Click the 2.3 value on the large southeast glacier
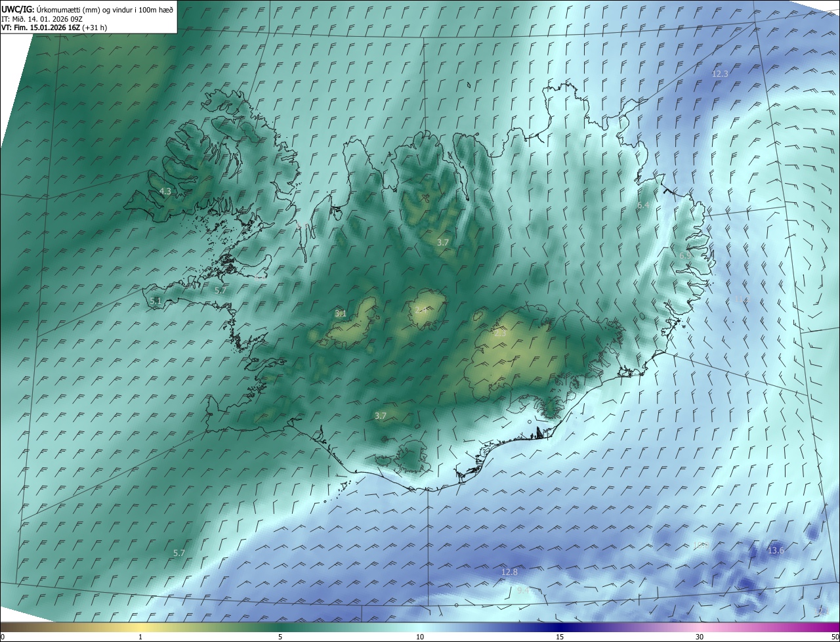 [500, 333]
